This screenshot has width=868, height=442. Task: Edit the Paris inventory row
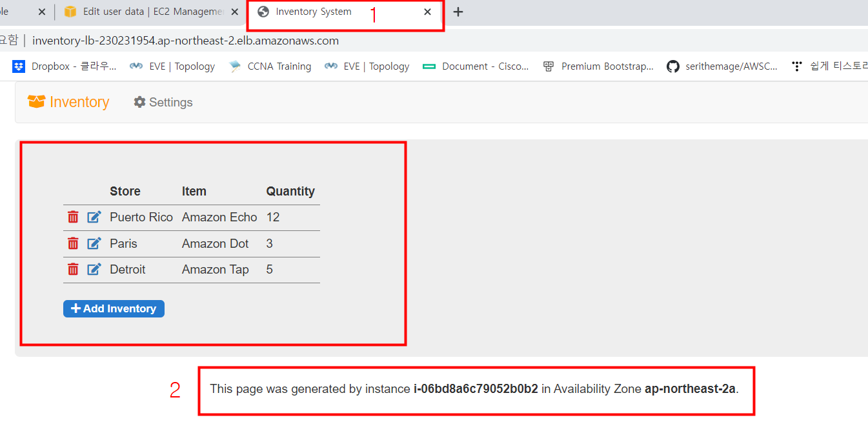(x=94, y=243)
